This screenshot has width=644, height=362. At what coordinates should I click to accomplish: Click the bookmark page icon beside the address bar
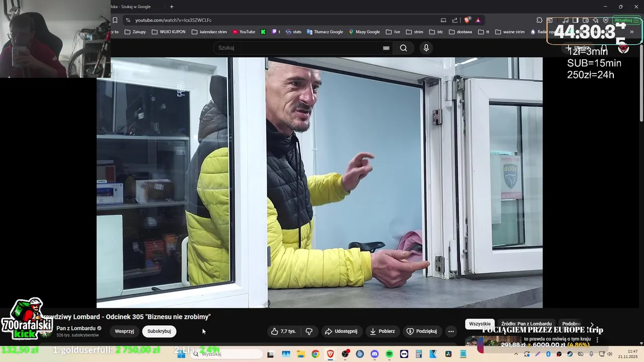(x=115, y=20)
